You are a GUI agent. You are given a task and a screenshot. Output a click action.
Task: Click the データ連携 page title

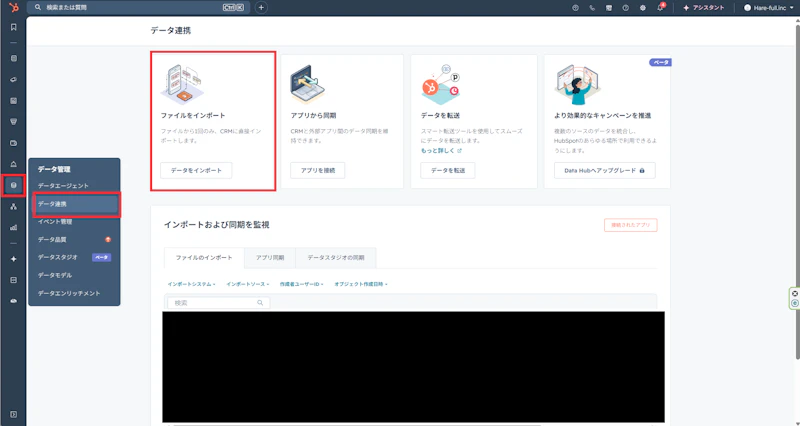[171, 31]
